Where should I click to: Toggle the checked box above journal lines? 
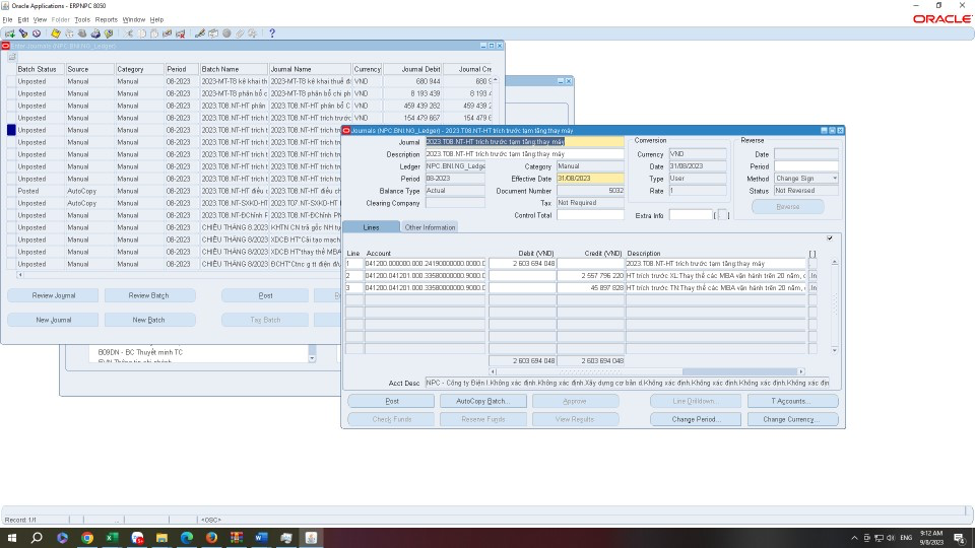point(830,238)
